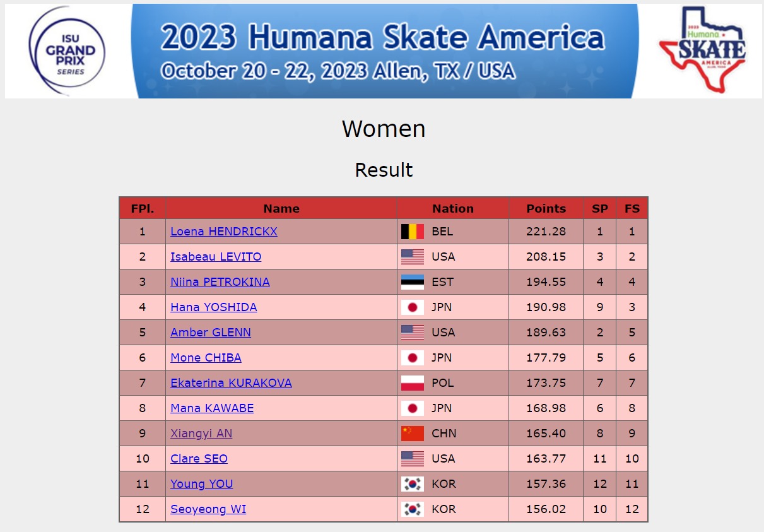Open Loena HENDRICKX skater profile link
The height and width of the screenshot is (532, 764).
pos(224,232)
